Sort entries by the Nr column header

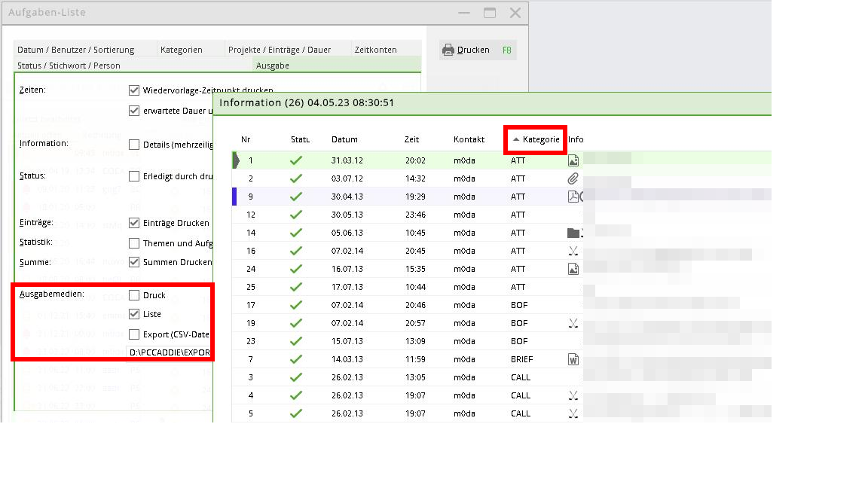246,139
